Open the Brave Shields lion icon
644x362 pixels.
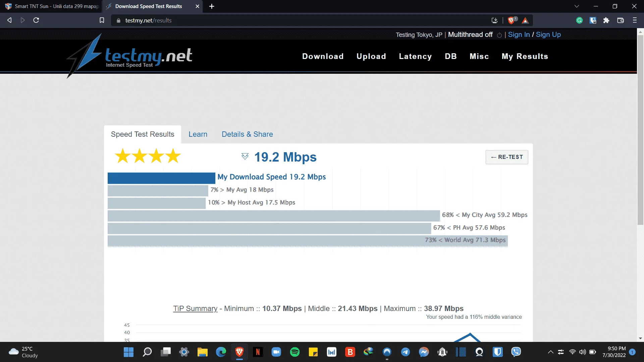pos(511,20)
